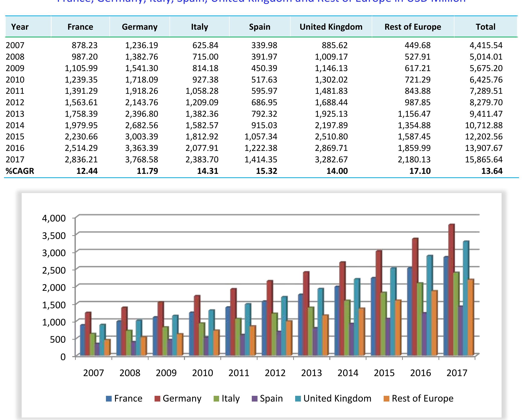Click the France legend color swatch

(109, 399)
